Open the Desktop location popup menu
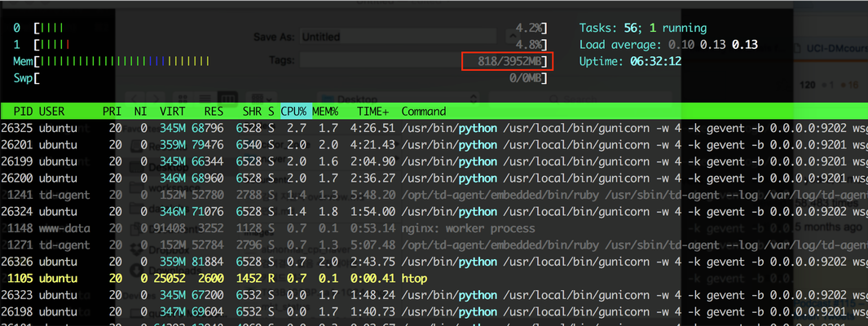 398,99
